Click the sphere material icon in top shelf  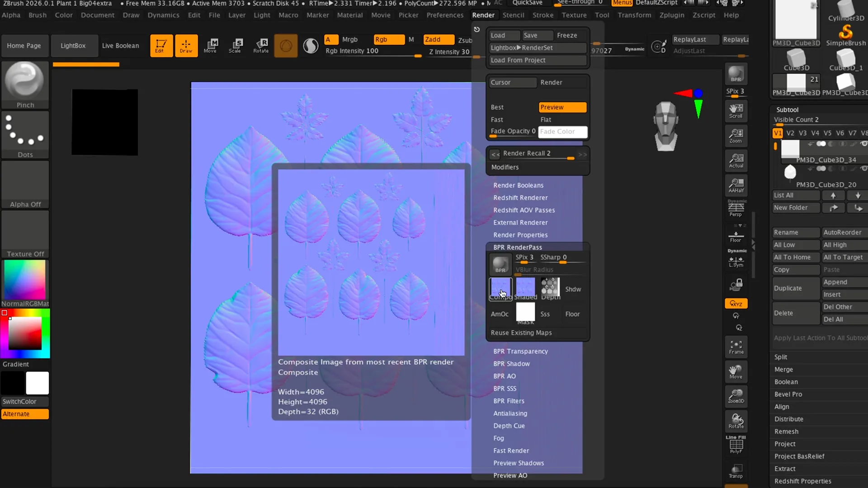point(286,46)
